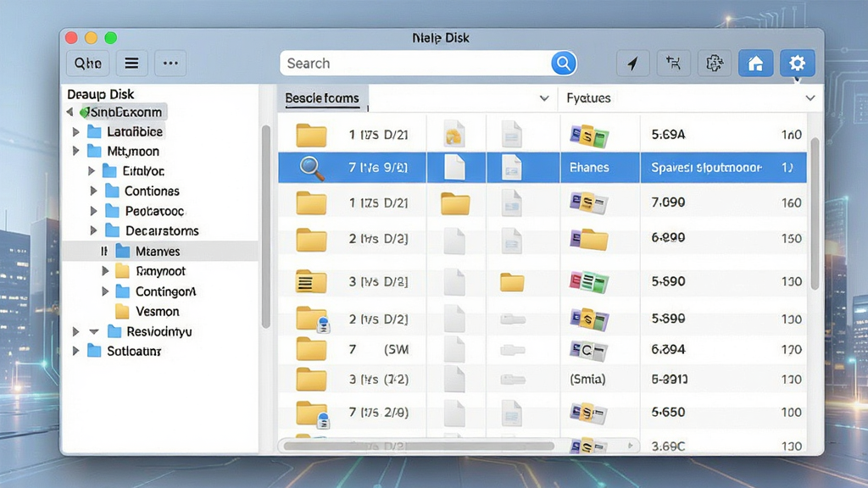The height and width of the screenshot is (488, 868).
Task: Click the badge folder icon in 5.650 row
Action: coord(313,414)
